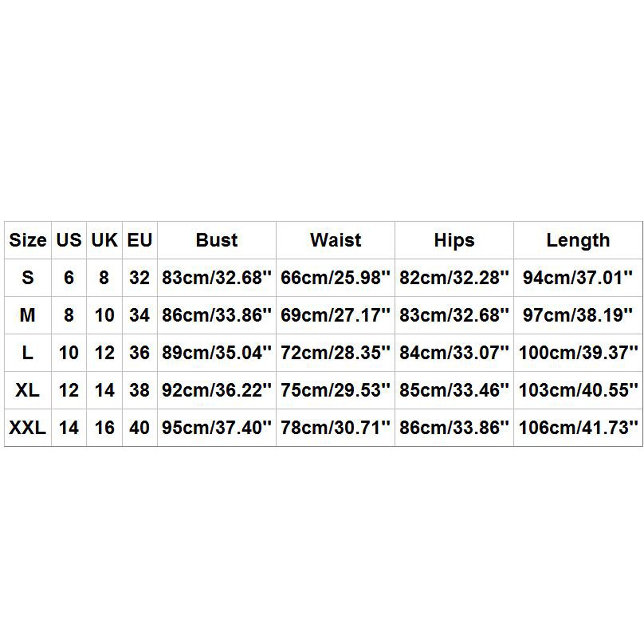The height and width of the screenshot is (644, 644).
Task: Click the UK column header
Action: point(104,240)
